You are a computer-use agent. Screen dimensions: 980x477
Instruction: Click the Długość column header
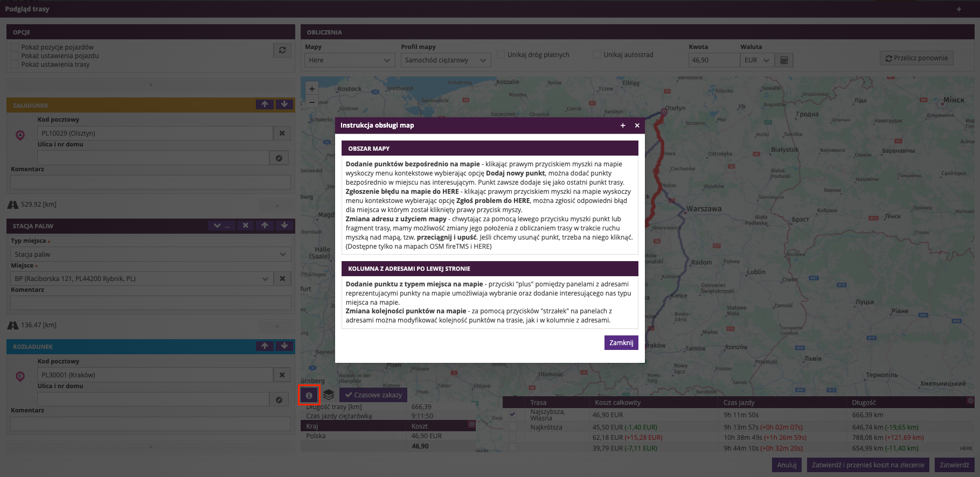tap(864, 402)
